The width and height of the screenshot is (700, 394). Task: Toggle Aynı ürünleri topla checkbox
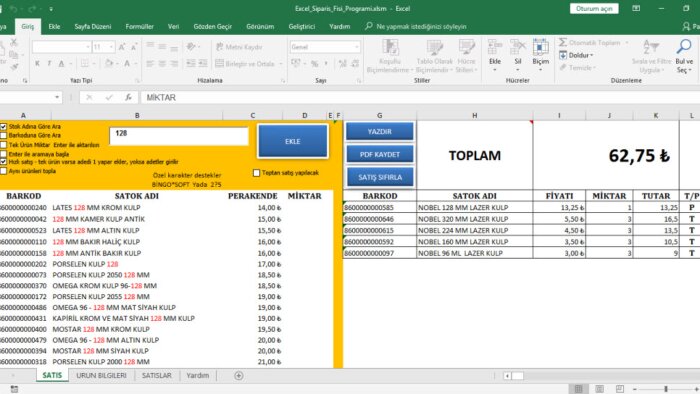4,171
